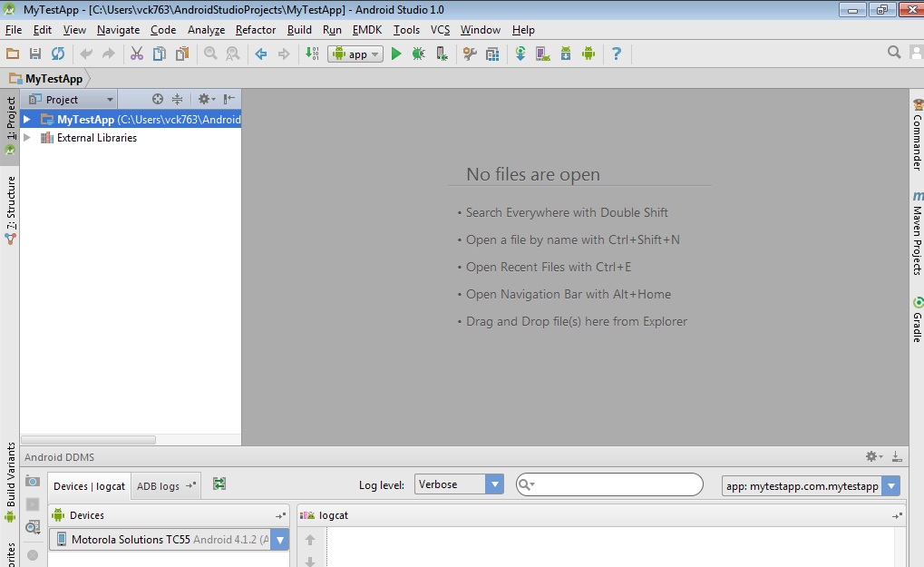Screen dimensions: 924x567
Task: Toggle the Build Variants side tab
Action: [x=10, y=482]
